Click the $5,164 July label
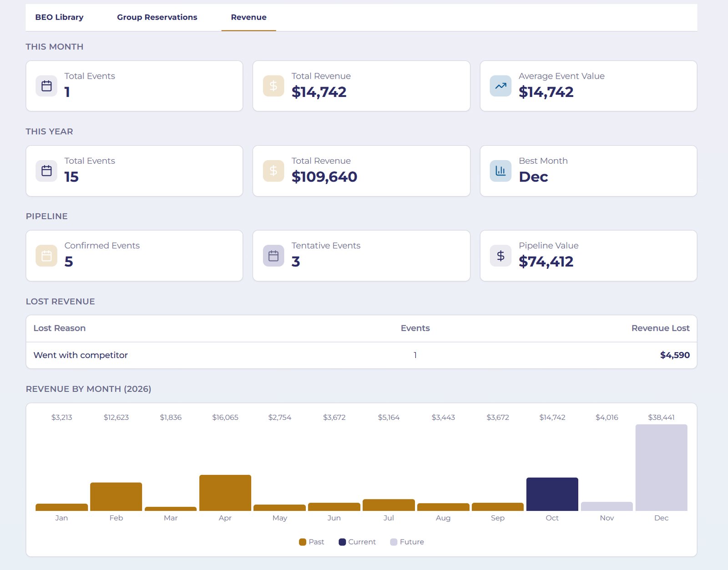The image size is (728, 570). (x=389, y=417)
